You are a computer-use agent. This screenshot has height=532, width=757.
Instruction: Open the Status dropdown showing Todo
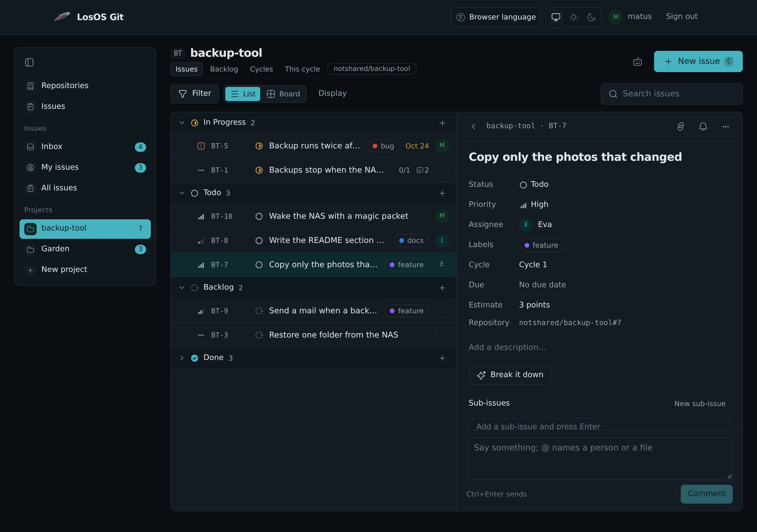pyautogui.click(x=534, y=184)
